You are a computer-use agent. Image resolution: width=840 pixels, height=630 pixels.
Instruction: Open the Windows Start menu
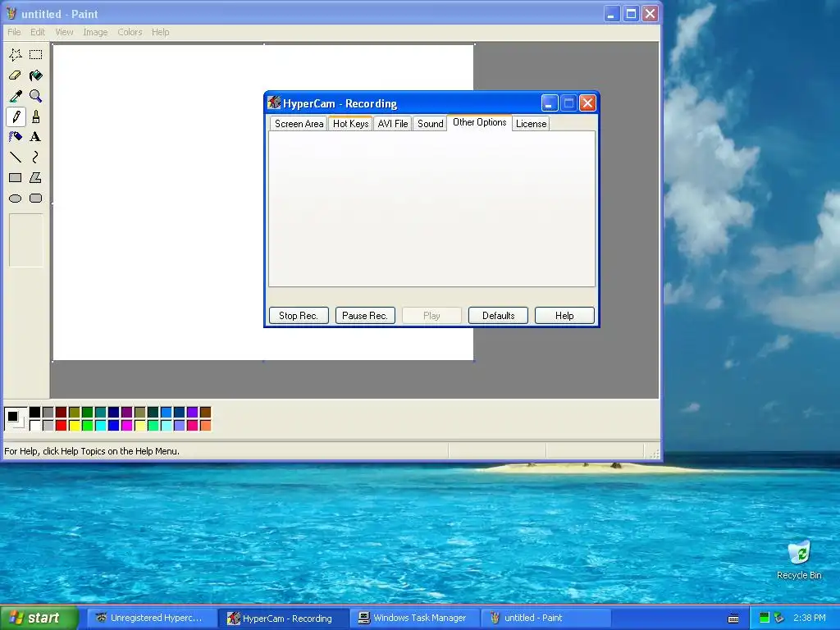coord(39,618)
